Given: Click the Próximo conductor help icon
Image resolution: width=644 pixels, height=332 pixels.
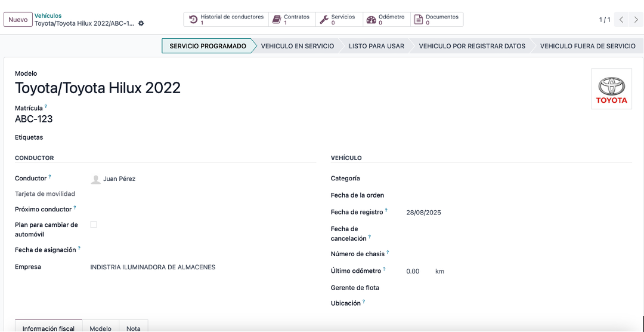Looking at the screenshot, I should pos(75,208).
